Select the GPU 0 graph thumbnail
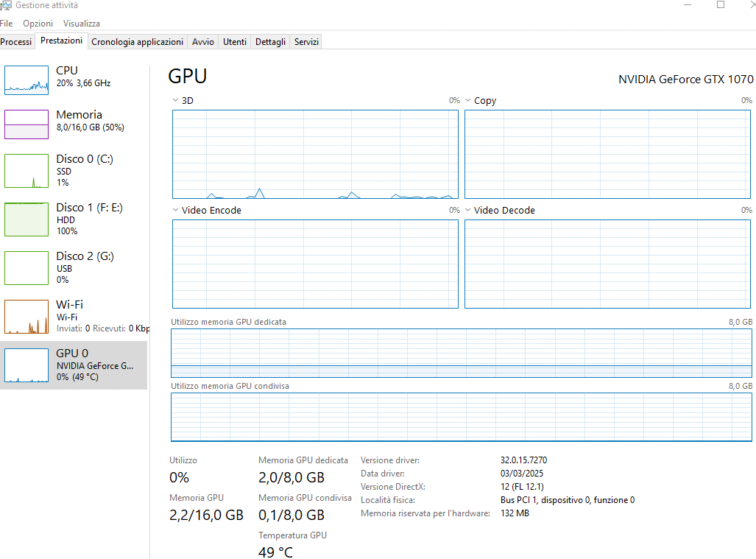The height and width of the screenshot is (559, 756). coord(27,365)
